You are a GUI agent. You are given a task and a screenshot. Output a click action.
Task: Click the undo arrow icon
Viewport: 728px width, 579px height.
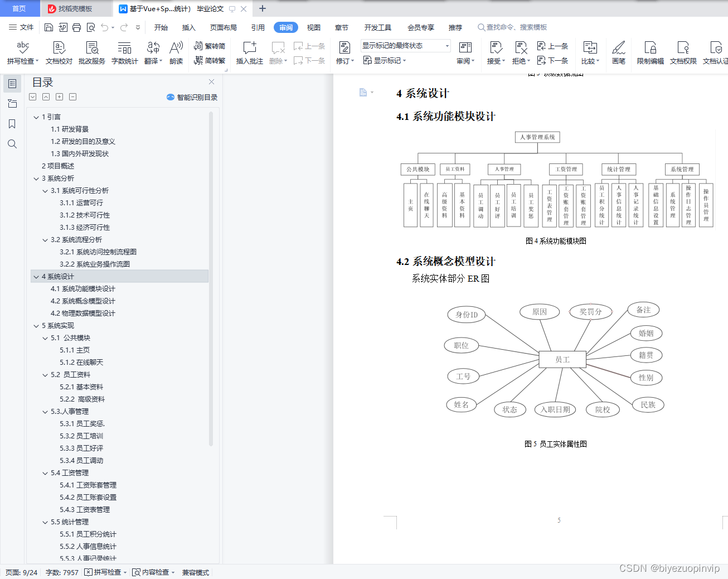point(104,27)
